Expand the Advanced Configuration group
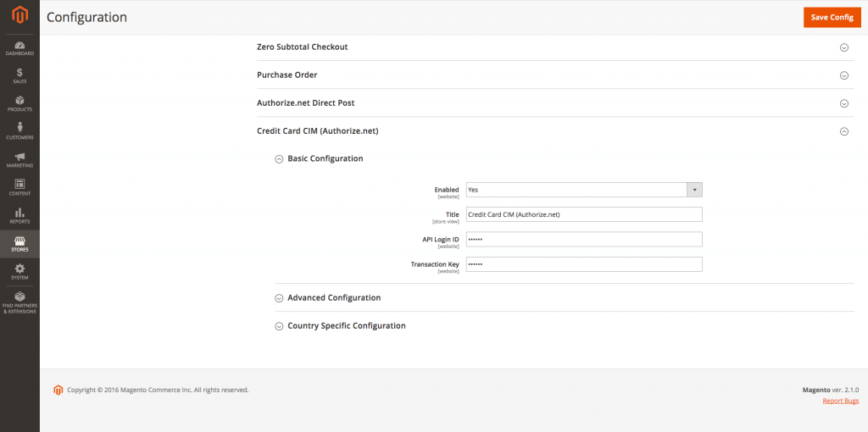 pos(334,298)
